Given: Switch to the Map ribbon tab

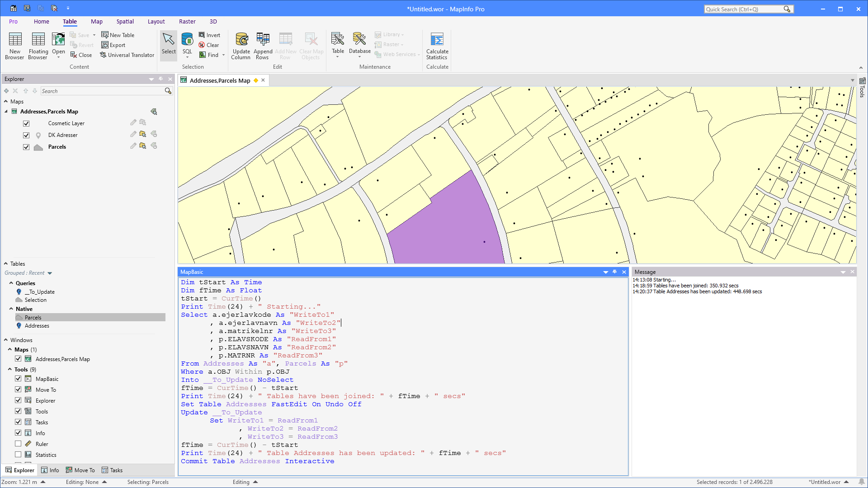Looking at the screenshot, I should tap(97, 21).
